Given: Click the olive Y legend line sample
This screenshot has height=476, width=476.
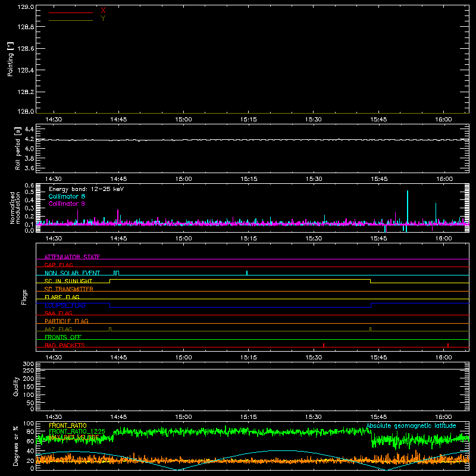Looking at the screenshot, I should click(71, 20).
